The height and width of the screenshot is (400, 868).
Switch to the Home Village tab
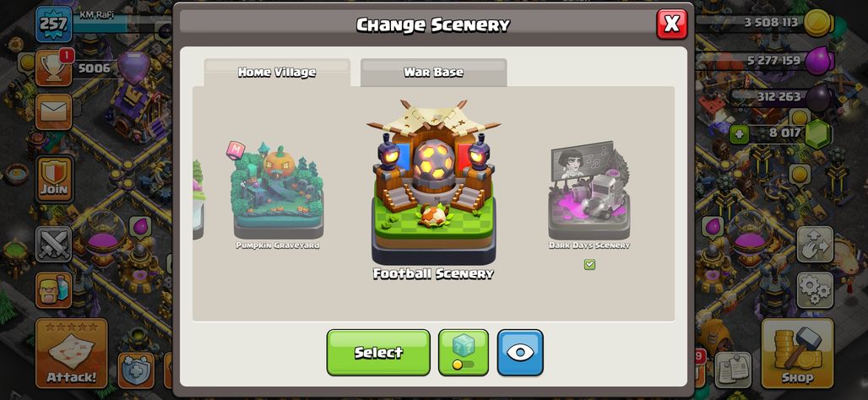pyautogui.click(x=277, y=72)
